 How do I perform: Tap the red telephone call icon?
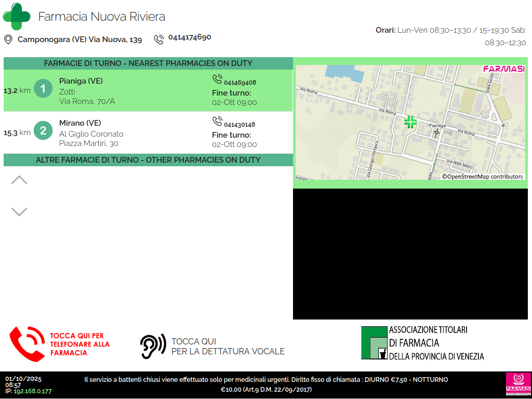pos(27,344)
